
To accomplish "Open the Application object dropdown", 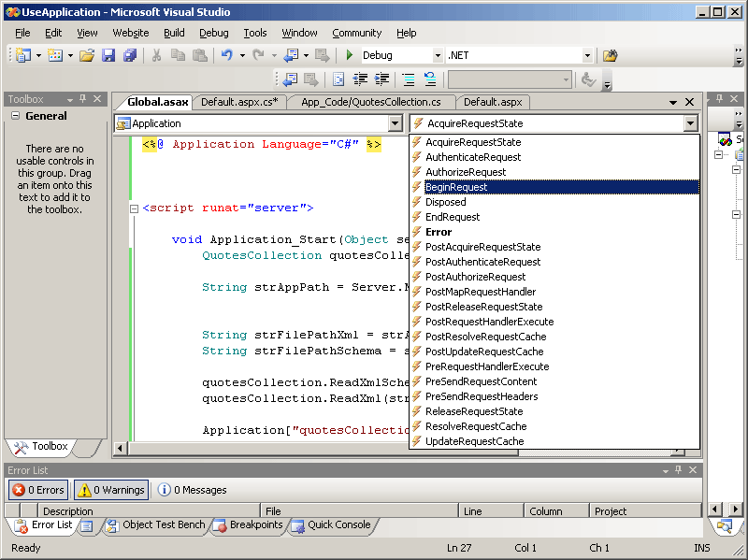I will [395, 123].
